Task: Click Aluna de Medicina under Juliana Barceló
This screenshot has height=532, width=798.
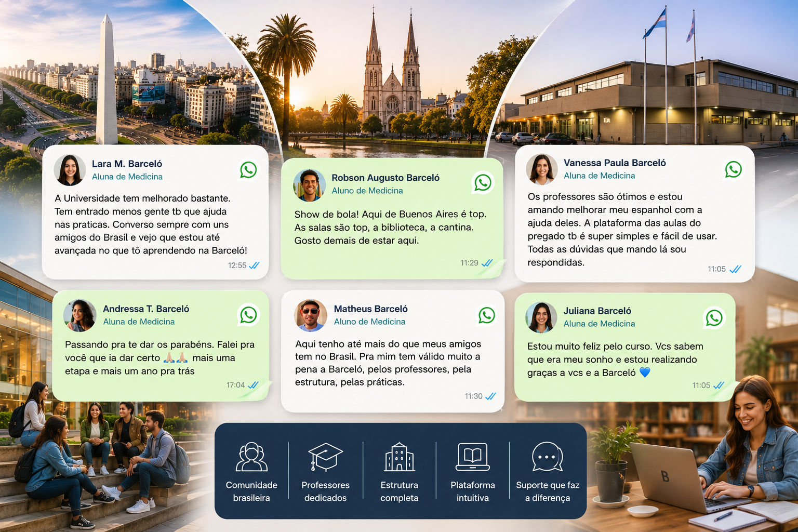Action: 600,324
